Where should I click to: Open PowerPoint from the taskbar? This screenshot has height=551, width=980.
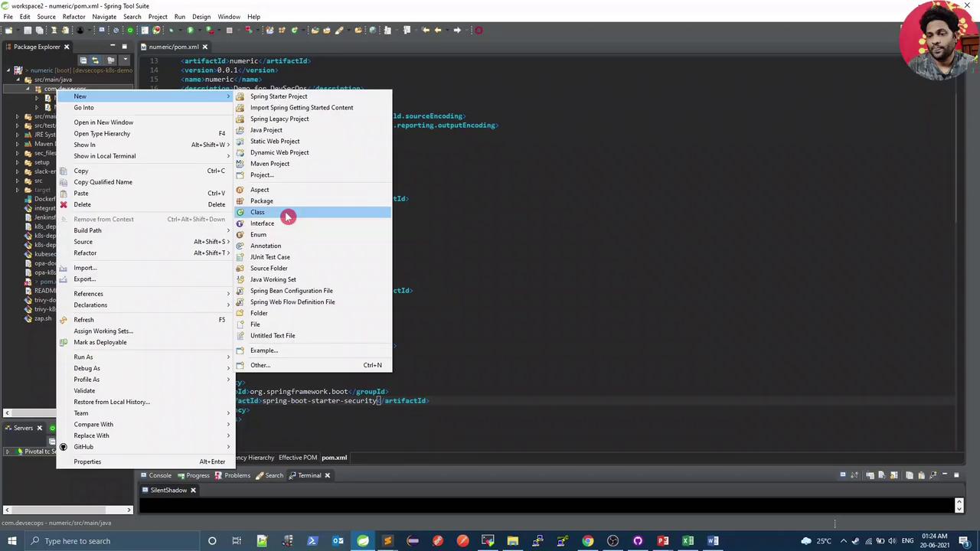click(662, 541)
